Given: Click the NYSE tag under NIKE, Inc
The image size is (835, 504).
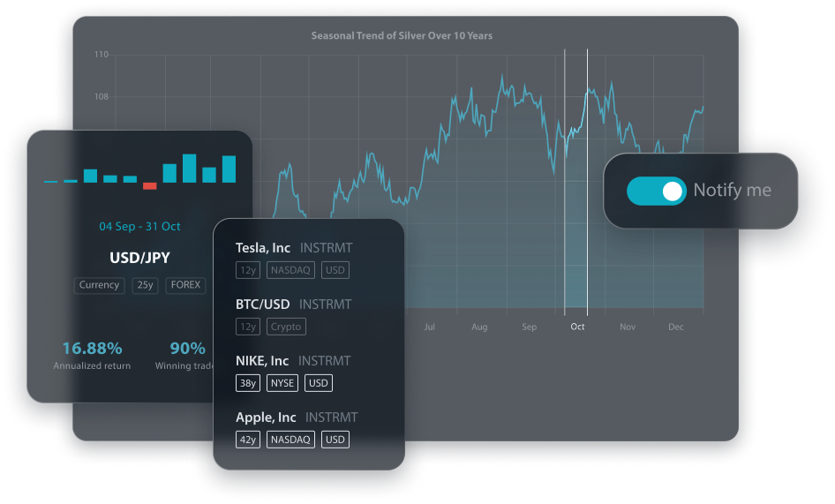Looking at the screenshot, I should coord(282,383).
